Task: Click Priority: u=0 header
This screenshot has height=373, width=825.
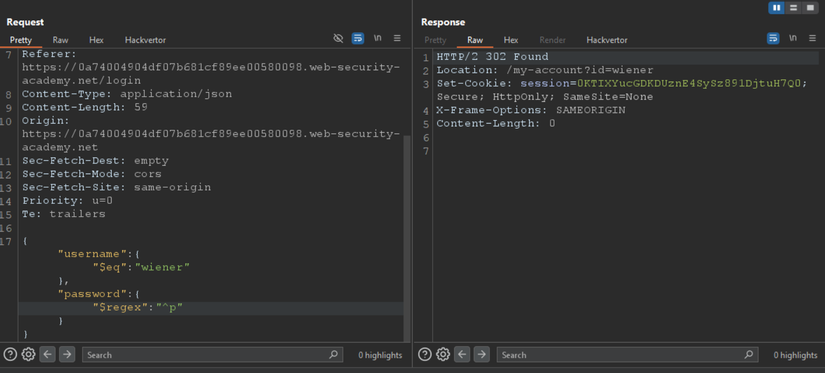Action: click(67, 201)
